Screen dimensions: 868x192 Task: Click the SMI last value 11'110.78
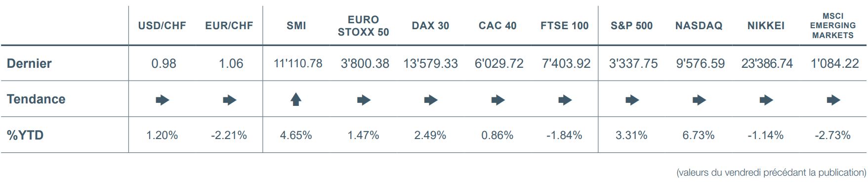(x=298, y=63)
